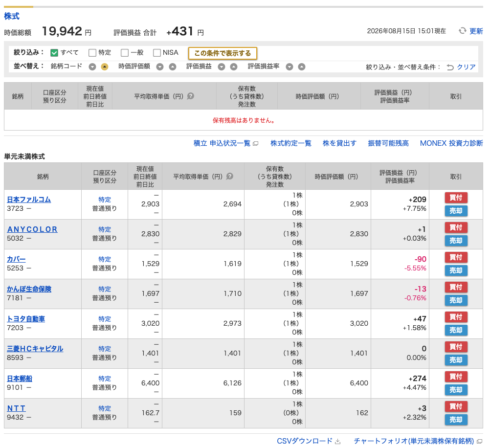This screenshot has width=490, height=448.
Task: Click 売却 for 日本郵船
Action: (456, 390)
